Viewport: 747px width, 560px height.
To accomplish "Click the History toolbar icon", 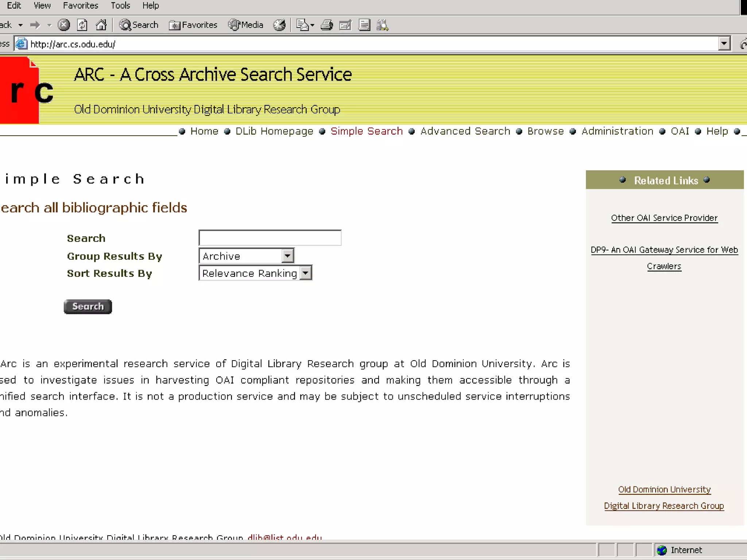I will [x=280, y=25].
